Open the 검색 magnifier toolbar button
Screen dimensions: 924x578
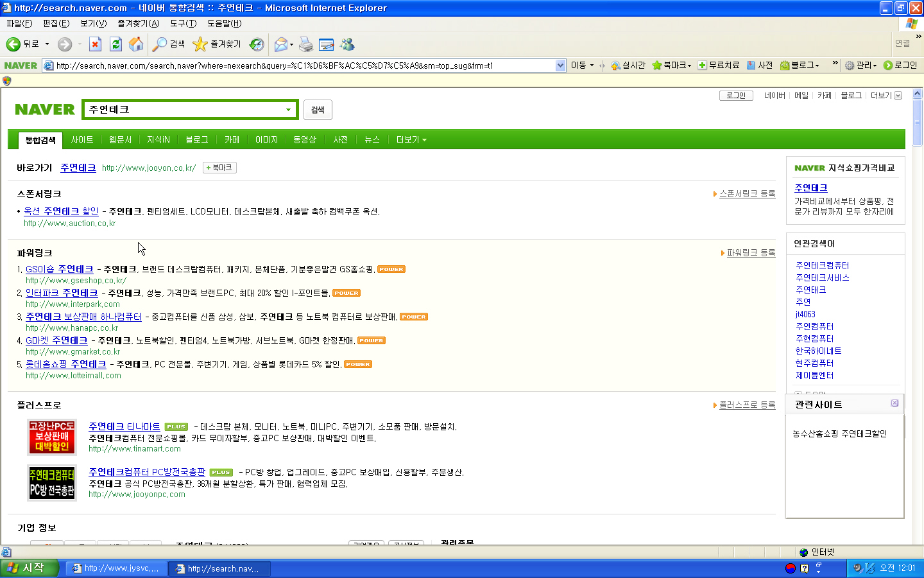[x=169, y=44]
